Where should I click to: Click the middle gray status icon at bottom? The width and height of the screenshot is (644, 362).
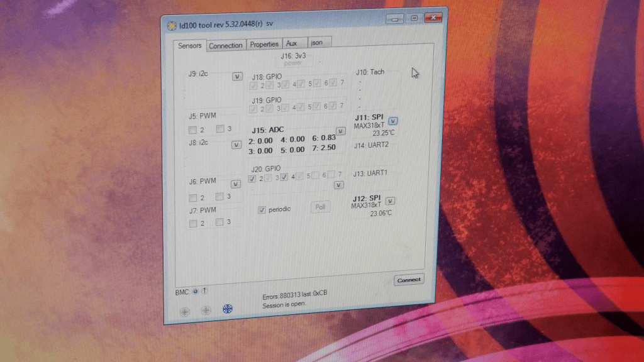206,310
